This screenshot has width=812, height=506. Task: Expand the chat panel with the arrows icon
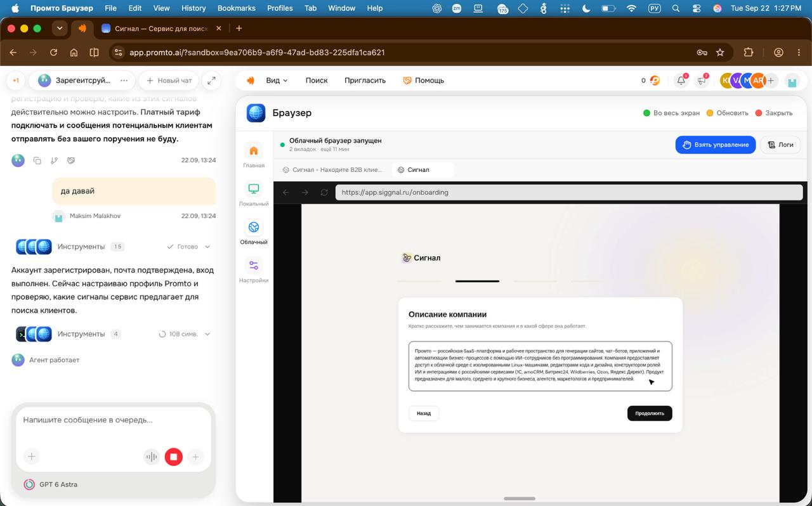coord(211,81)
